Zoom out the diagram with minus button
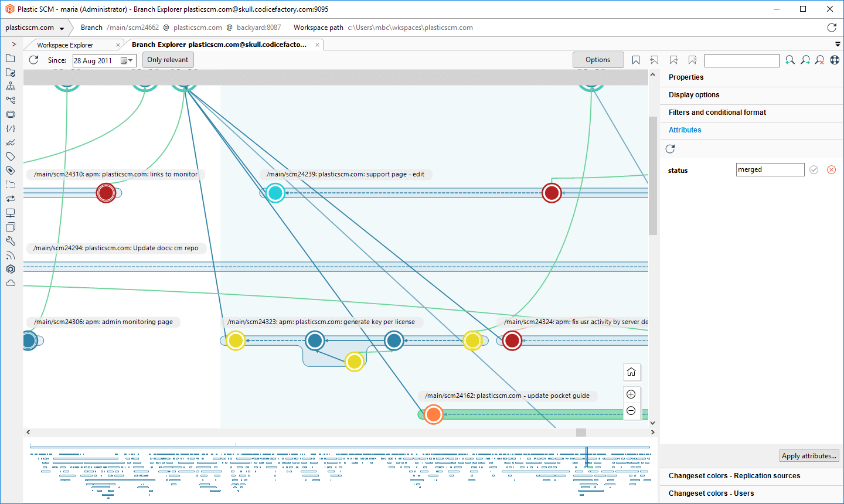This screenshot has width=844, height=504. point(631,411)
